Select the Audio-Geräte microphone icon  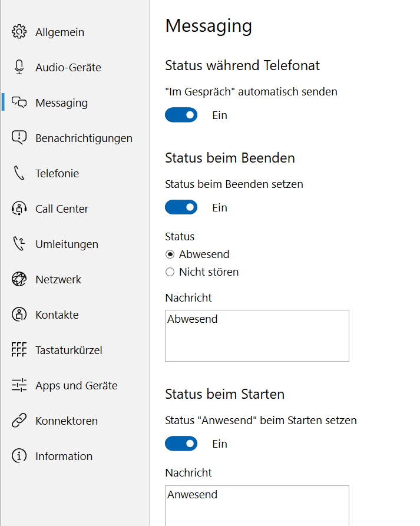pyautogui.click(x=19, y=67)
